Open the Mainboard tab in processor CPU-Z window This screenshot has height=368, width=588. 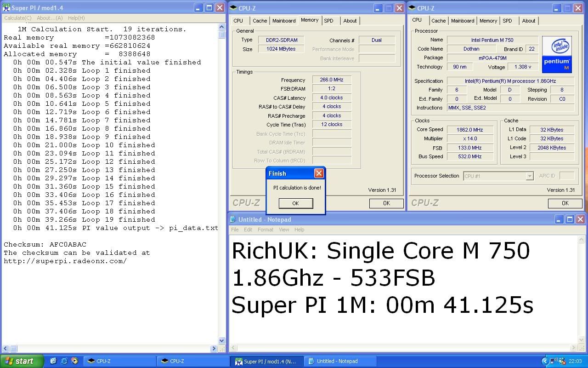pyautogui.click(x=463, y=21)
